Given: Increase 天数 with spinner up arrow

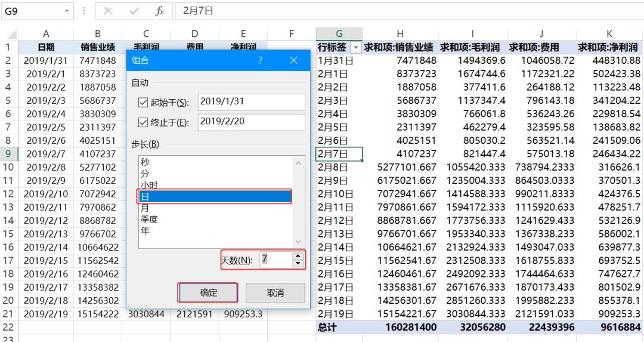Looking at the screenshot, I should tap(298, 256).
